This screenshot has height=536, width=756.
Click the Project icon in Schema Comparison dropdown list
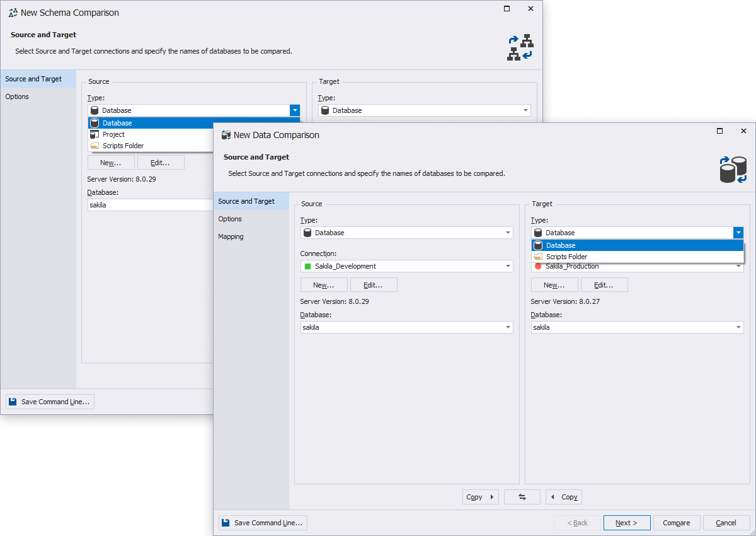(94, 134)
